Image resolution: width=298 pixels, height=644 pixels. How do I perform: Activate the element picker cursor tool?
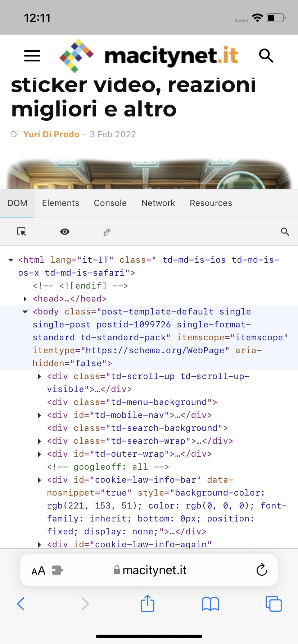[x=22, y=232]
